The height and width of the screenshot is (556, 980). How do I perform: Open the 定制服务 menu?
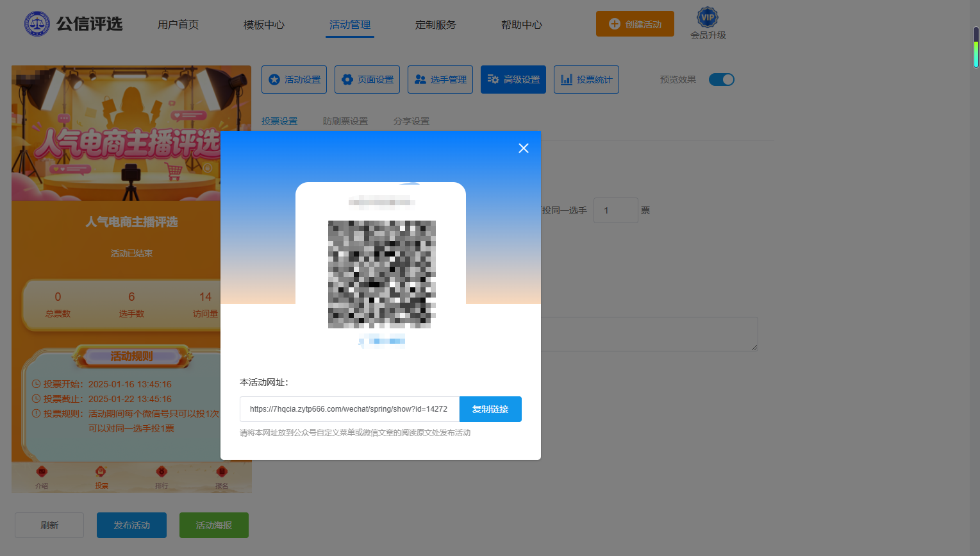click(x=436, y=24)
